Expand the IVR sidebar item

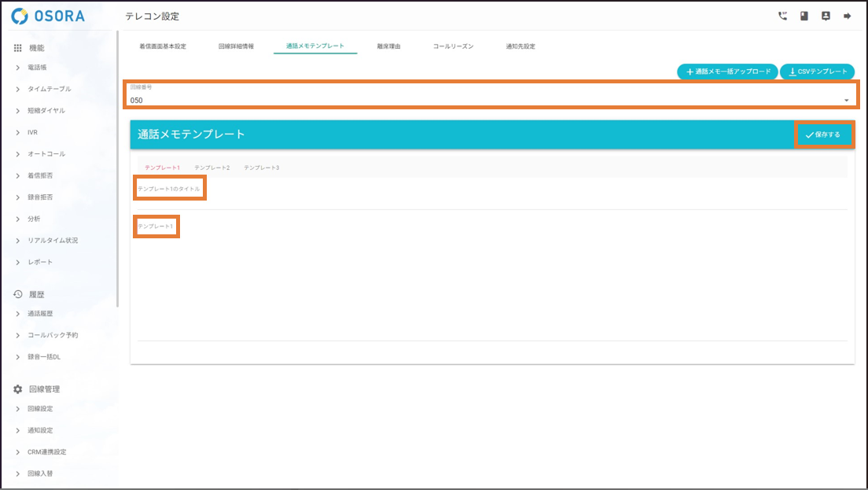coord(32,132)
